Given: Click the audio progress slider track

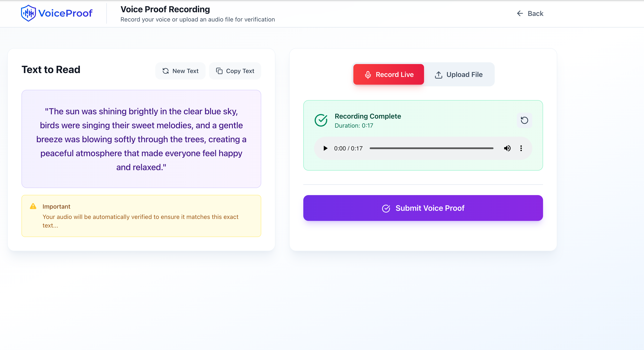Looking at the screenshot, I should tap(432, 148).
